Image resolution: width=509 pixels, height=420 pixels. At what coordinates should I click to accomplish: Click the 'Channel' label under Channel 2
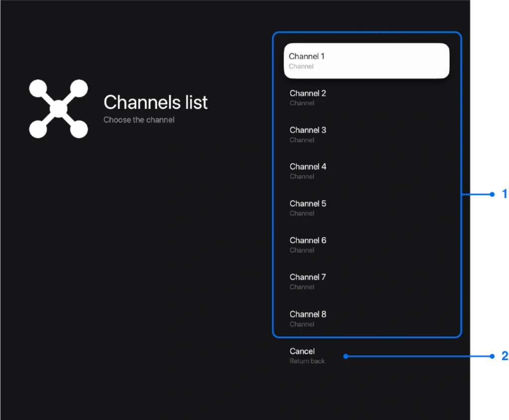pyautogui.click(x=302, y=103)
